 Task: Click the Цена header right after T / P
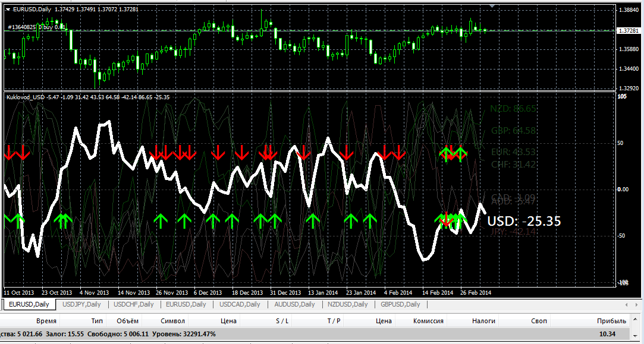coord(384,321)
